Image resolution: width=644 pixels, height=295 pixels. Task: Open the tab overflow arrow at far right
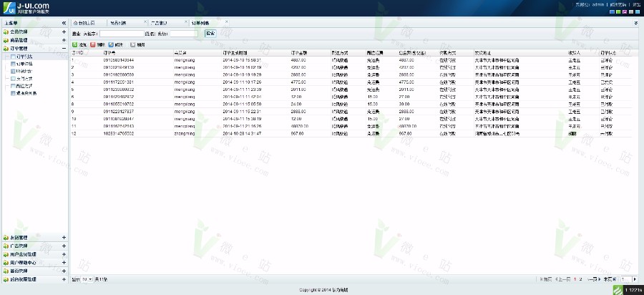(636, 24)
